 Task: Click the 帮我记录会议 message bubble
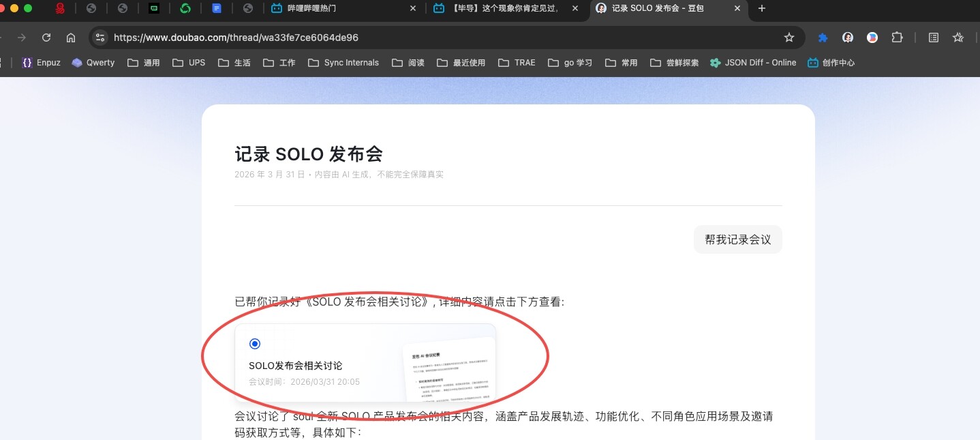(x=737, y=239)
